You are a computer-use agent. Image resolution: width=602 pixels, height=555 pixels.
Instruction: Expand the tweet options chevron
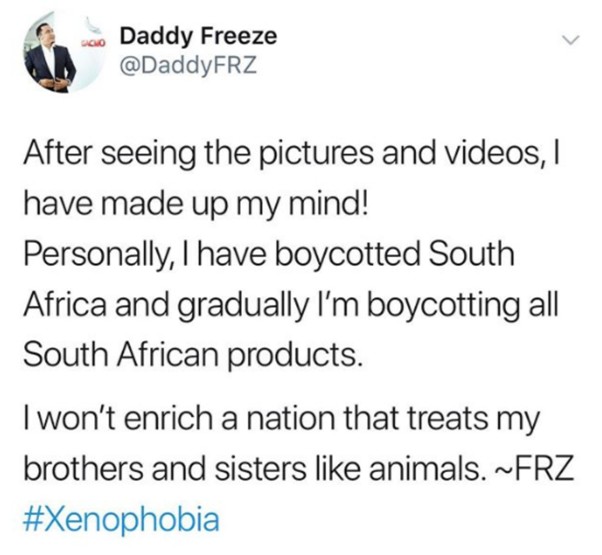[570, 40]
